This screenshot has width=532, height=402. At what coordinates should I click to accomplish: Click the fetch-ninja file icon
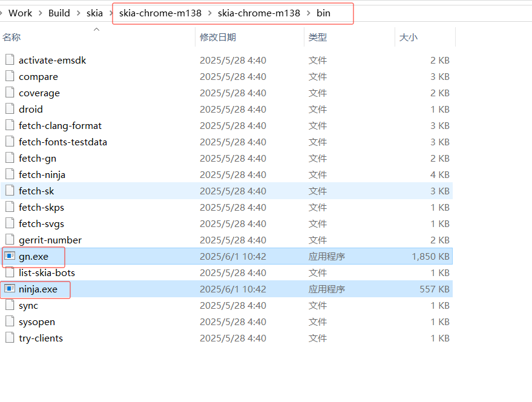click(x=10, y=174)
